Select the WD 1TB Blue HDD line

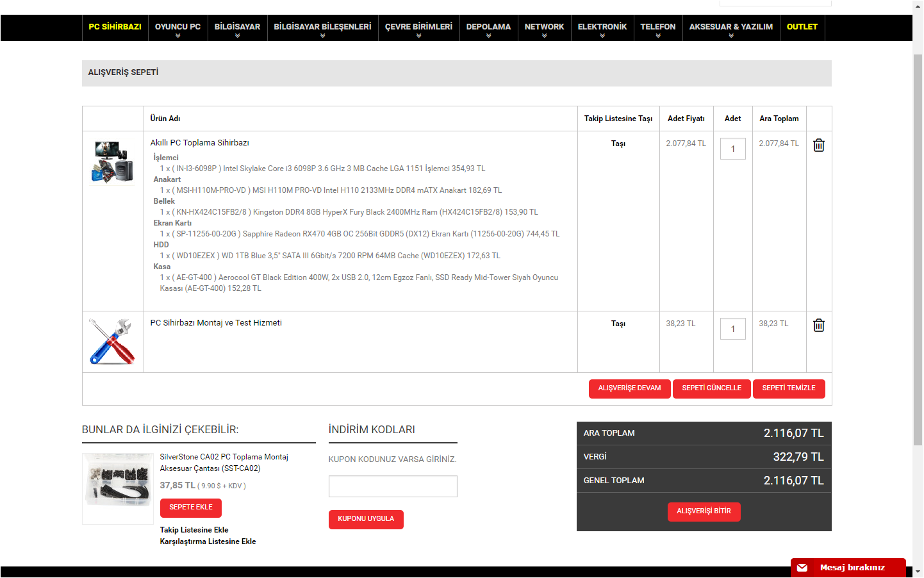coord(331,256)
